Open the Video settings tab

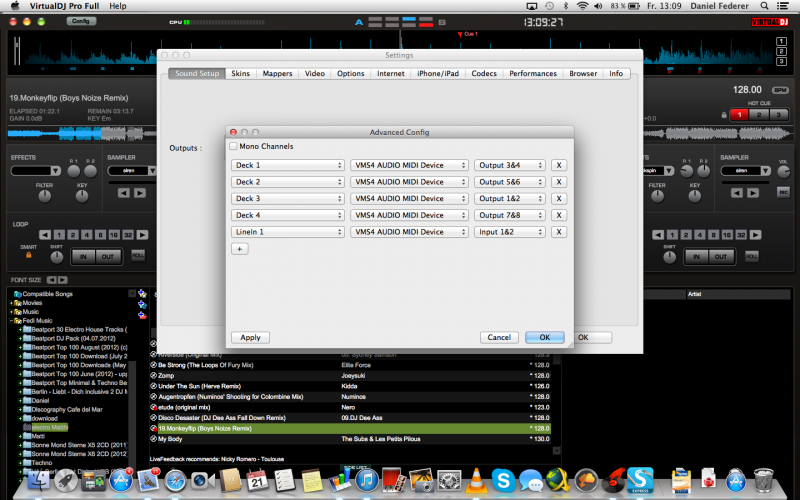pos(315,73)
